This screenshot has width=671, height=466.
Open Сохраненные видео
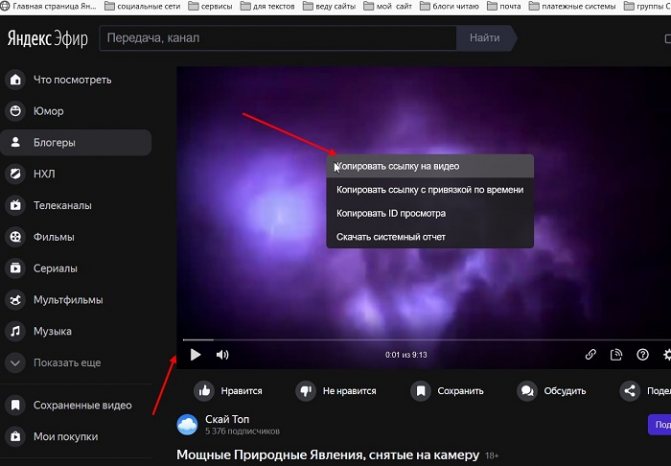pos(83,405)
